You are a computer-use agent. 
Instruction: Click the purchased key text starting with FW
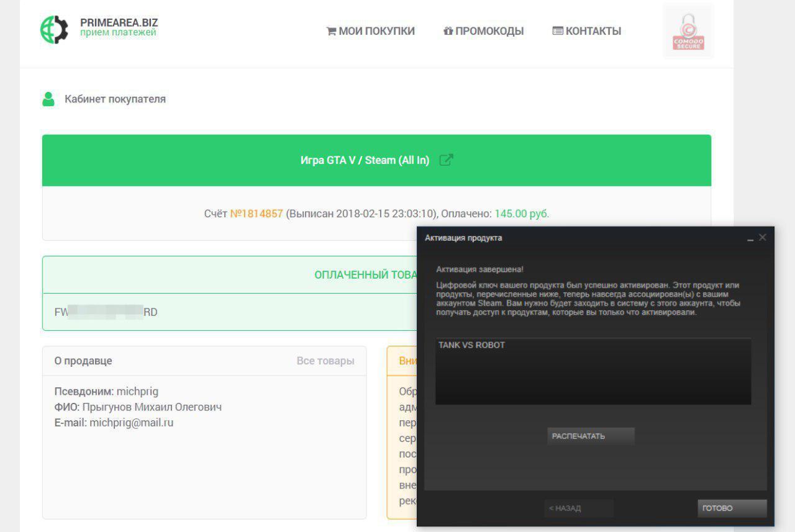(x=106, y=312)
